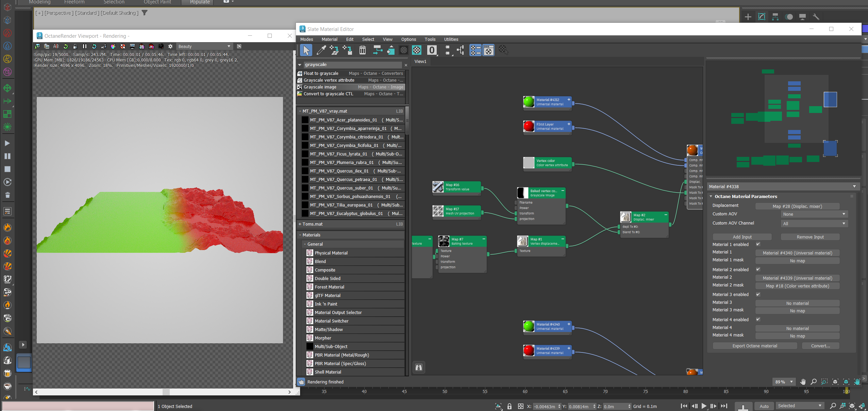Toggle Material 2 enabled checkbox
868x411 pixels.
[758, 269]
